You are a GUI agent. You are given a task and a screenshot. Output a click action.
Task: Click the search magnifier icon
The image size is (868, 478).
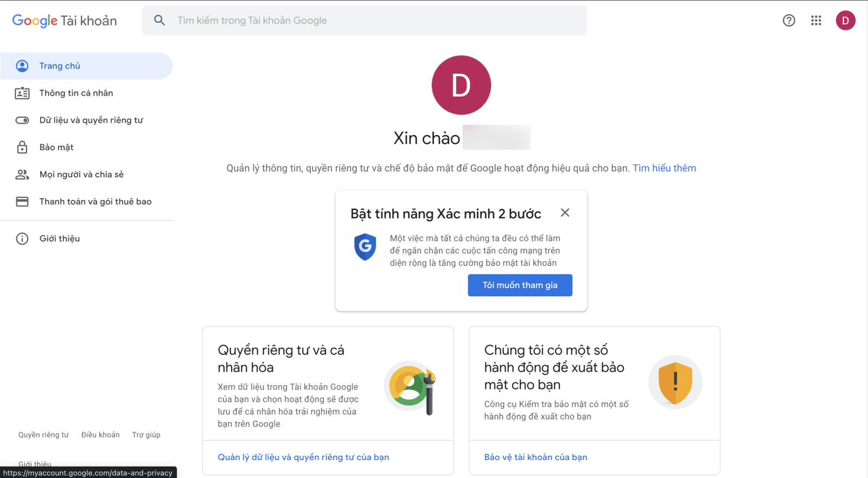pyautogui.click(x=159, y=20)
